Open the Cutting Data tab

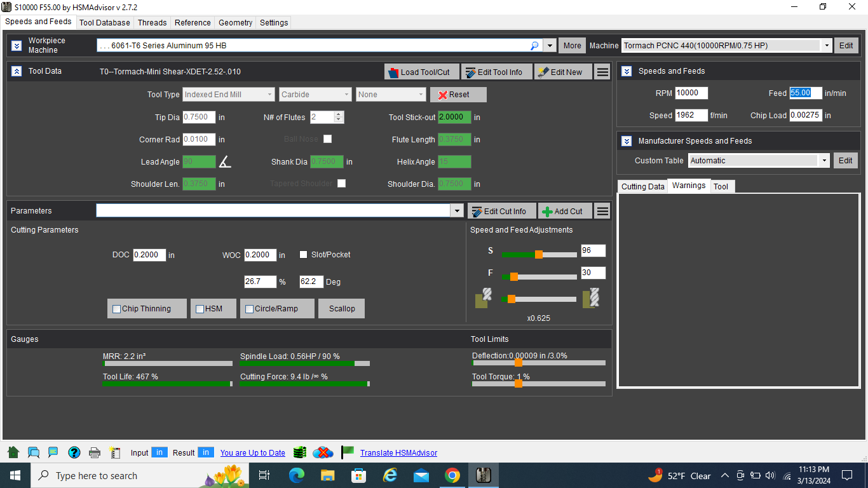pos(642,186)
